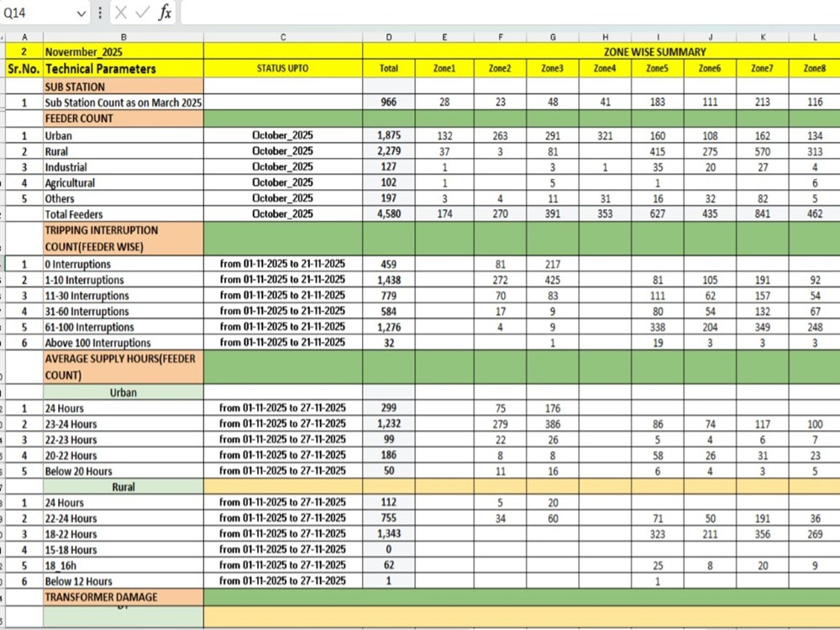
Task: Select Zone4 Urban feeder value 321
Action: pos(606,135)
